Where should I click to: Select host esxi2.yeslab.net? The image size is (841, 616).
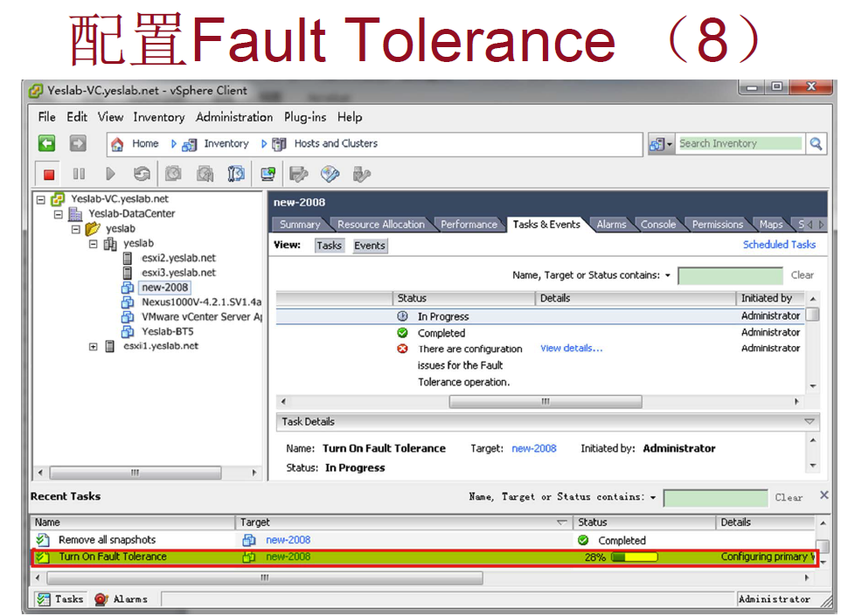(x=178, y=258)
